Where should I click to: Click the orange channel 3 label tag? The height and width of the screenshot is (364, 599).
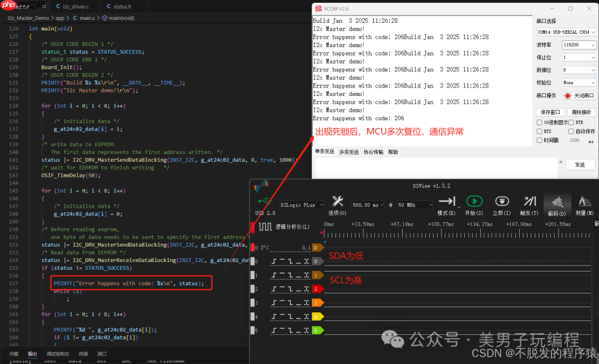click(x=316, y=303)
